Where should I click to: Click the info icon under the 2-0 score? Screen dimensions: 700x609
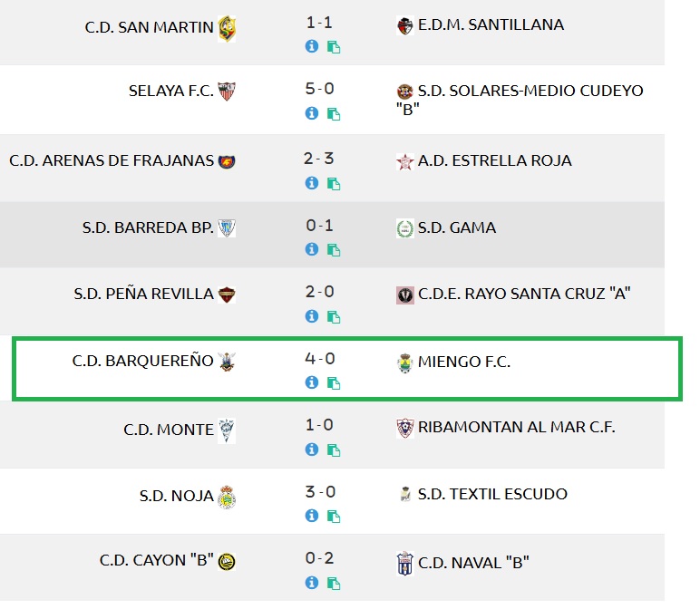coord(312,316)
